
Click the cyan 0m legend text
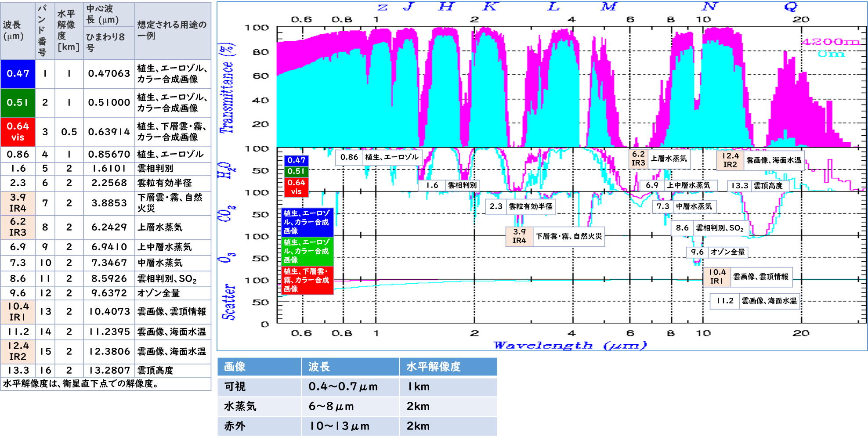tap(831, 54)
